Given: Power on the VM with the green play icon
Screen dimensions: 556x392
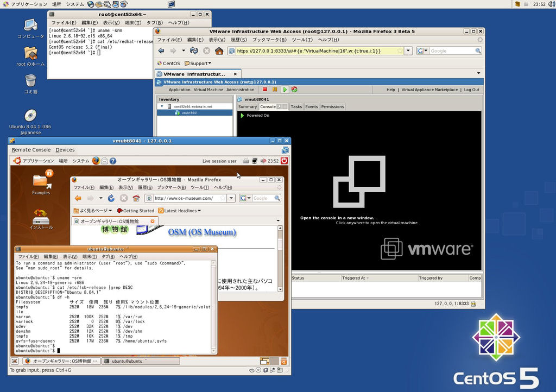Looking at the screenshot, I should 285,90.
